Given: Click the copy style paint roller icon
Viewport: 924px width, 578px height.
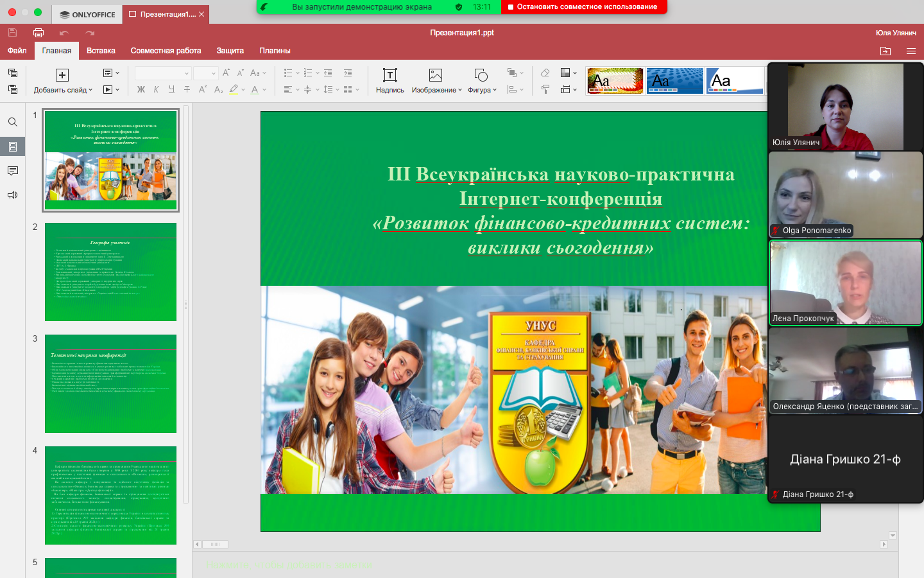Looking at the screenshot, I should (x=545, y=89).
